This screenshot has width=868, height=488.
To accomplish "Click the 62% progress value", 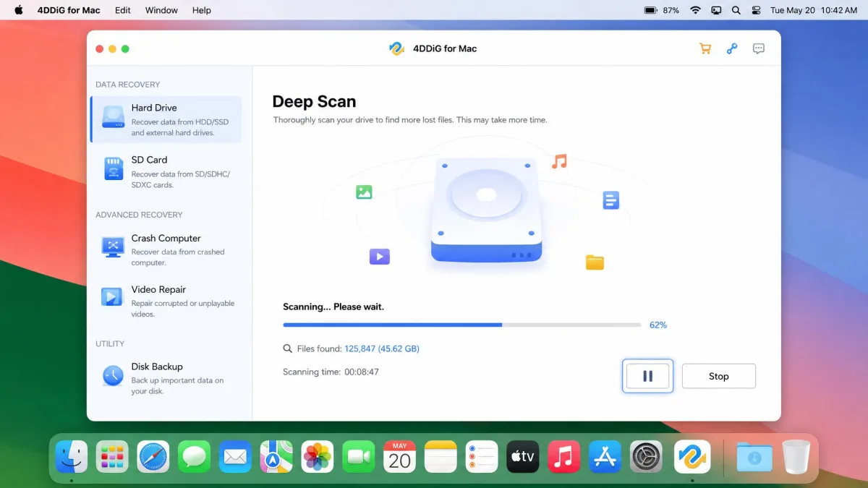I will [x=658, y=325].
